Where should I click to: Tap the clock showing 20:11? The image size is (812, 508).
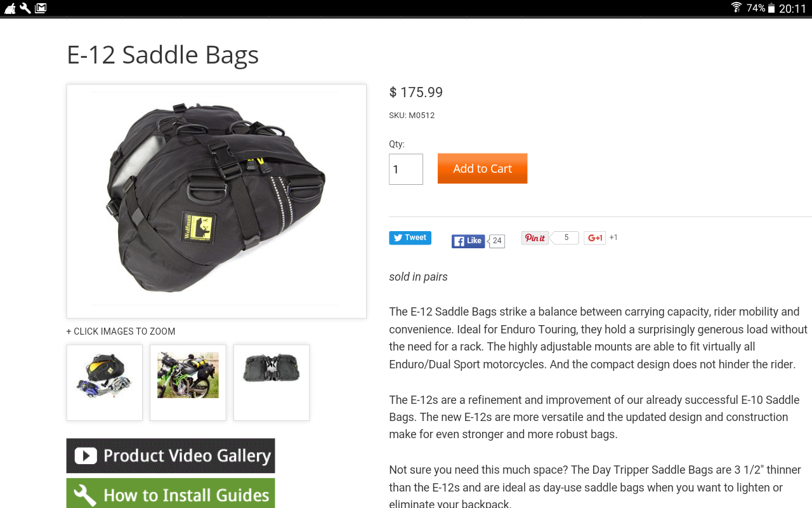click(x=792, y=8)
